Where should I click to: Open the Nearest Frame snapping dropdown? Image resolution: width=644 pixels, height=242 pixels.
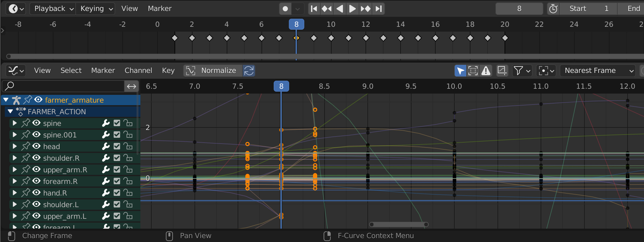598,71
